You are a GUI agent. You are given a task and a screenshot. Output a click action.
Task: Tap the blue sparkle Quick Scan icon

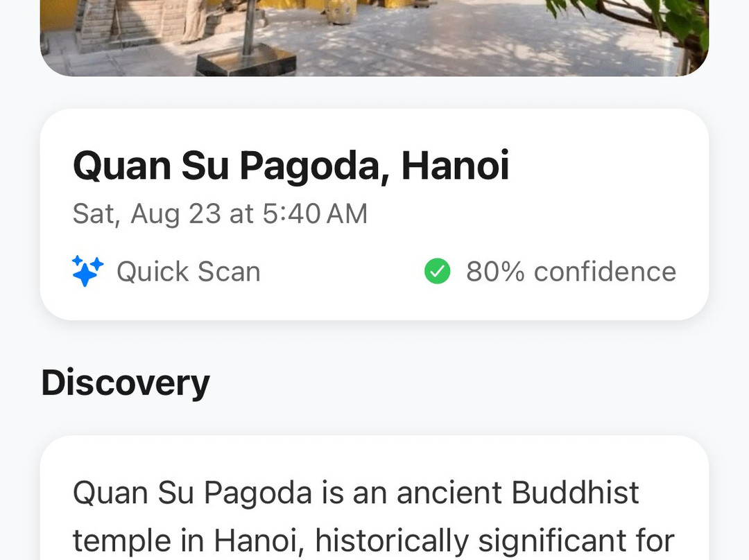[87, 271]
